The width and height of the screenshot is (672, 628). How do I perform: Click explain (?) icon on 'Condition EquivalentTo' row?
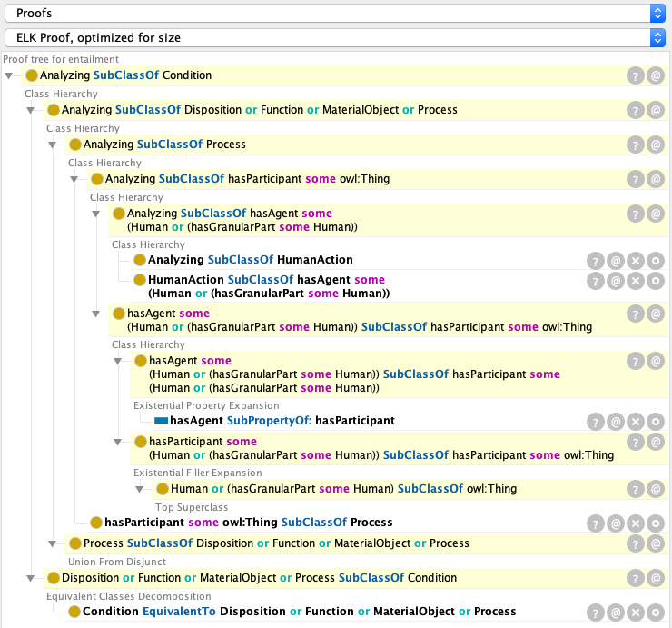pyautogui.click(x=596, y=613)
